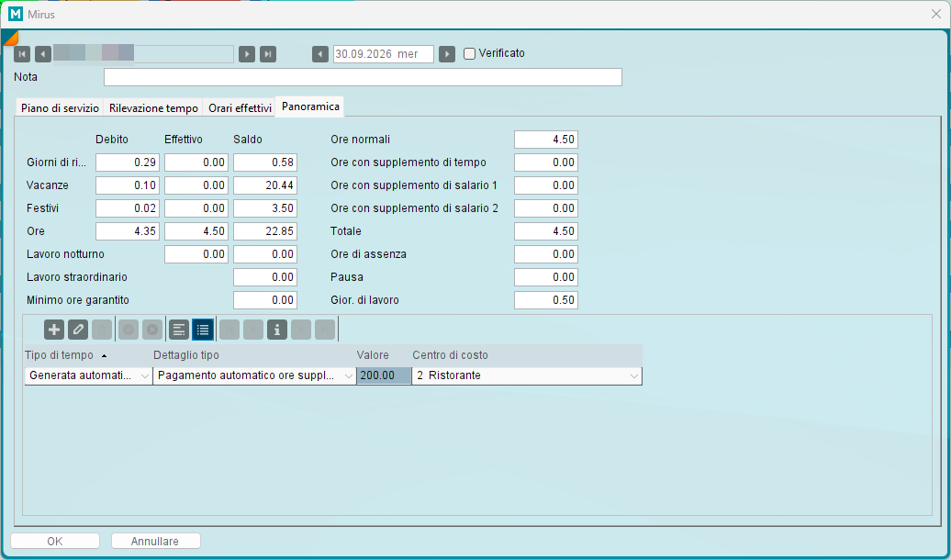The height and width of the screenshot is (560, 951).
Task: Click the Centro di costo column header
Action: point(527,355)
